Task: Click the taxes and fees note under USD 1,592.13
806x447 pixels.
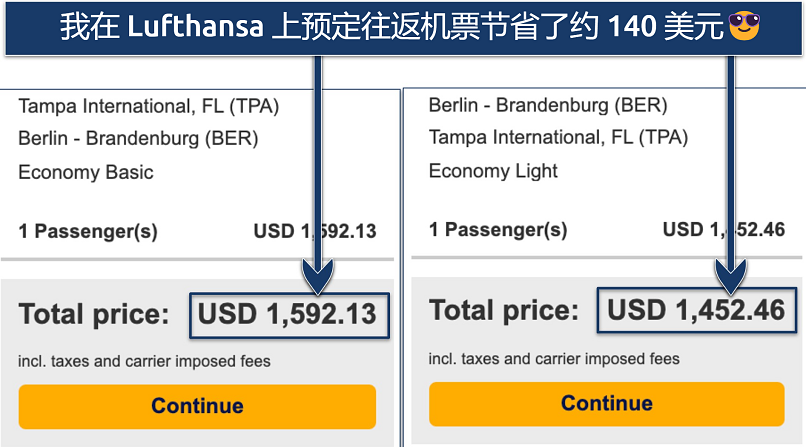Action: (144, 361)
